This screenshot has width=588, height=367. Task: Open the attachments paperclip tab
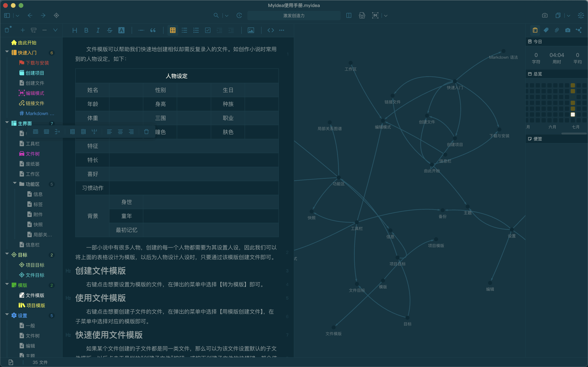pos(556,30)
